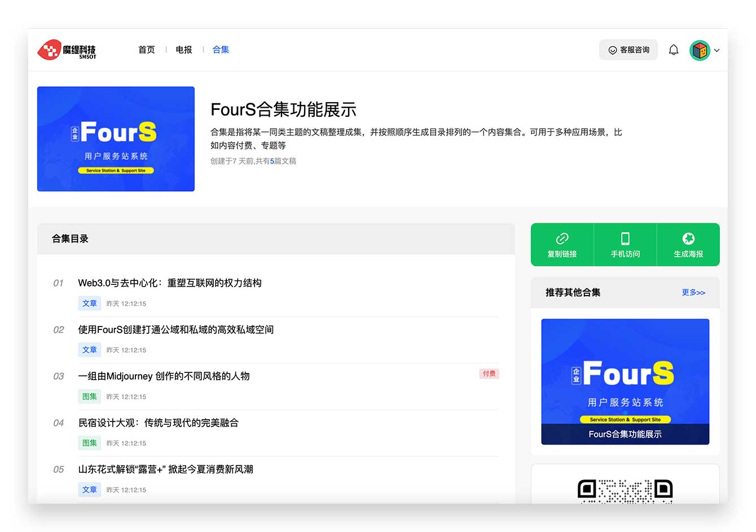
Task: Select the 合集 navigation tab
Action: pyautogui.click(x=221, y=50)
